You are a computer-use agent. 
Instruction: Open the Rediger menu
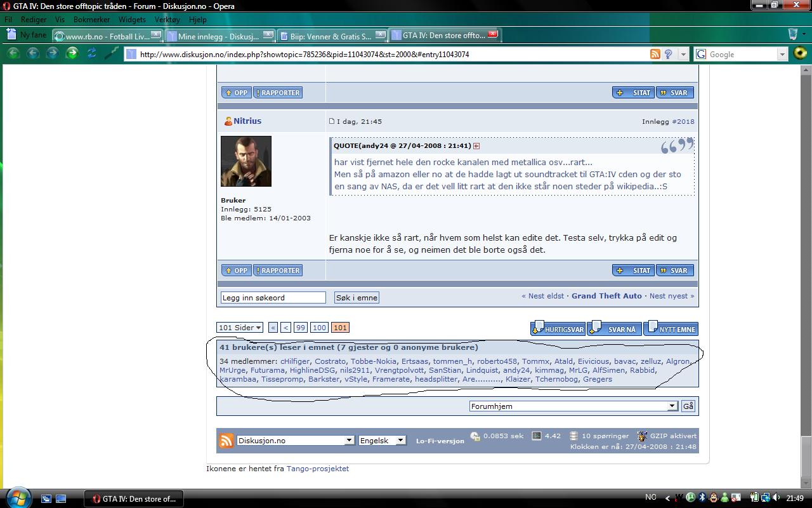click(x=34, y=20)
